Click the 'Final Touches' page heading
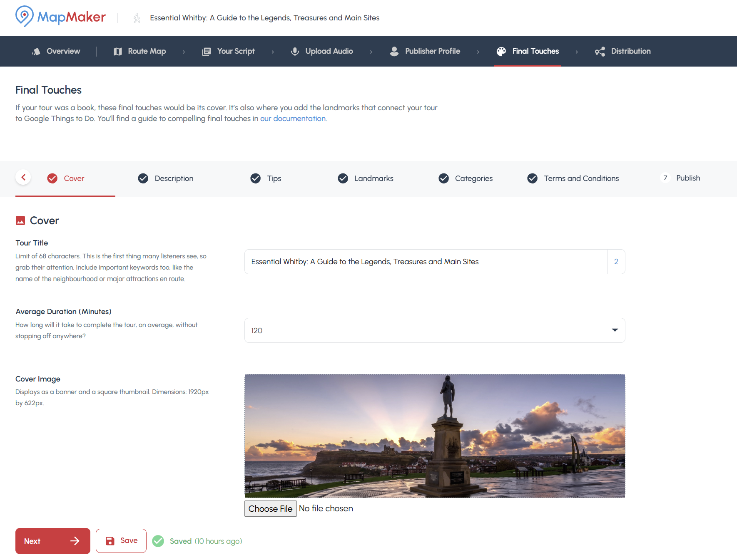This screenshot has height=560, width=737. pyautogui.click(x=49, y=90)
